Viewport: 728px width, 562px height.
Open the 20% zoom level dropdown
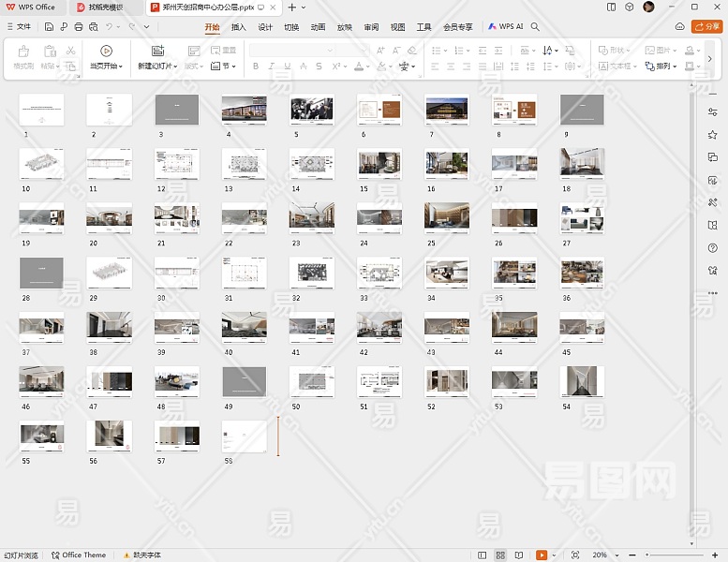coord(602,555)
